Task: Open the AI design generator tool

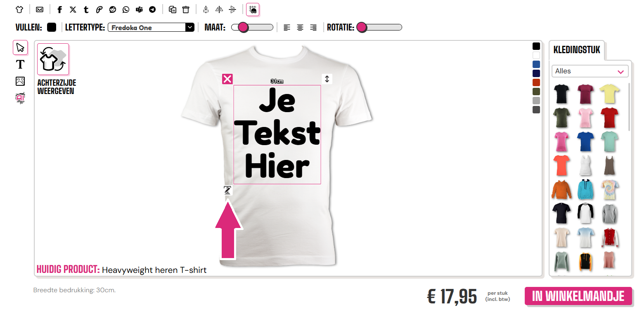Action: pyautogui.click(x=20, y=98)
